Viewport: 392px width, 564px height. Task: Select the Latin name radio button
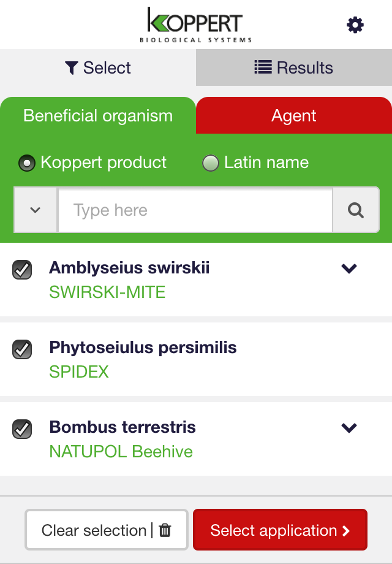pyautogui.click(x=211, y=162)
